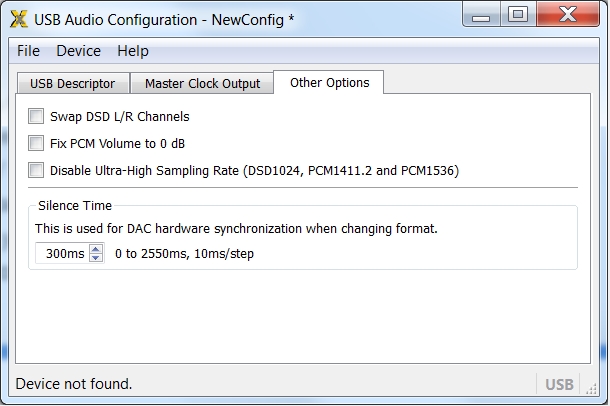Click the USB indicator in status bar

point(559,385)
